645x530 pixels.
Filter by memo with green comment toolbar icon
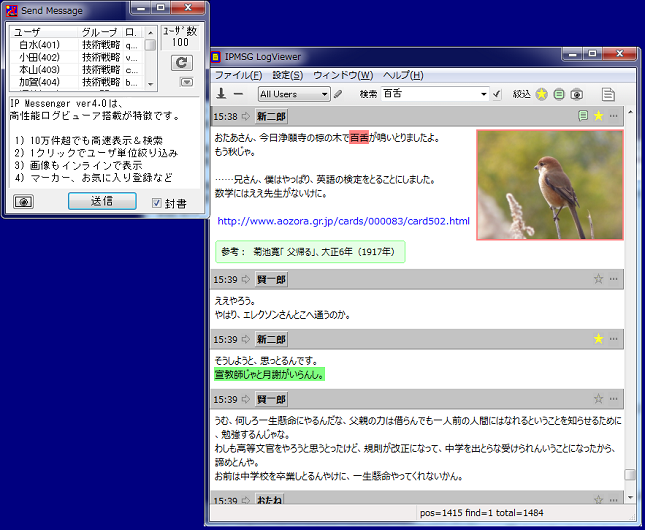[x=559, y=94]
